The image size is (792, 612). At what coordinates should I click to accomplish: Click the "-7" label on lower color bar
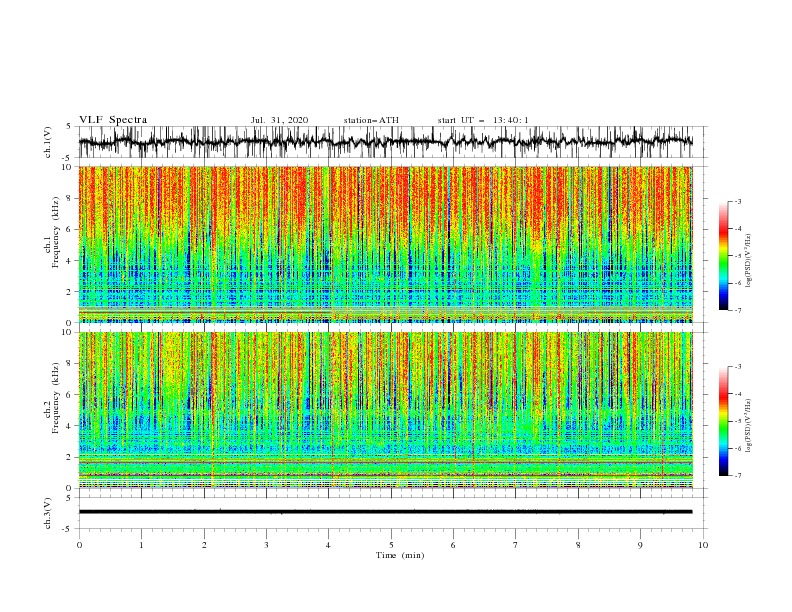pos(738,476)
